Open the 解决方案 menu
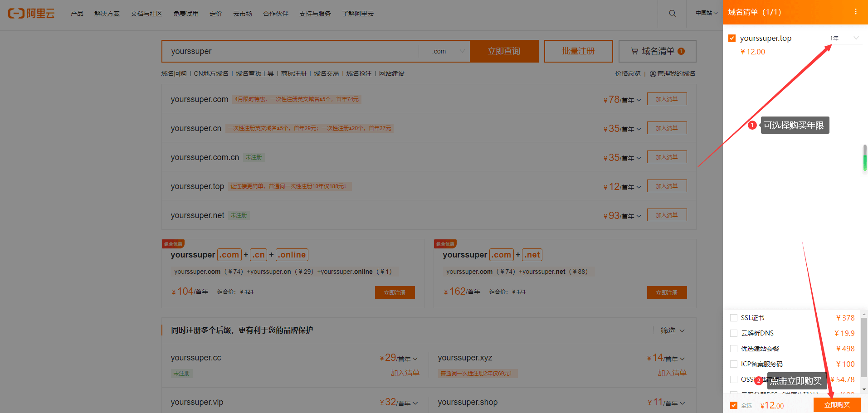 click(107, 14)
